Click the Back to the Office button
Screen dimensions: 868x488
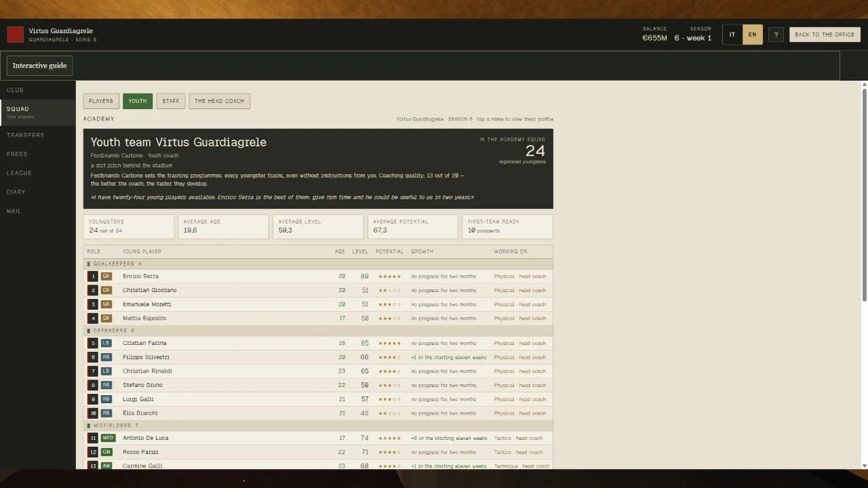(825, 35)
